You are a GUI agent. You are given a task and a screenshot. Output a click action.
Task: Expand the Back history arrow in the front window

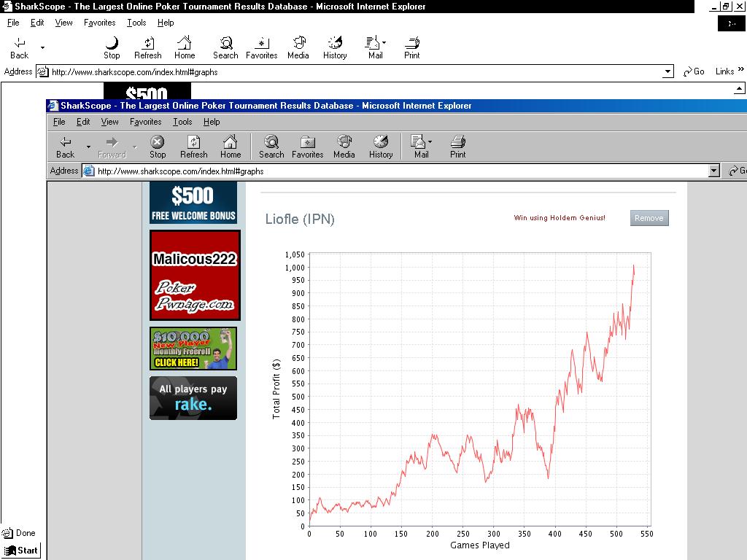[88, 147]
